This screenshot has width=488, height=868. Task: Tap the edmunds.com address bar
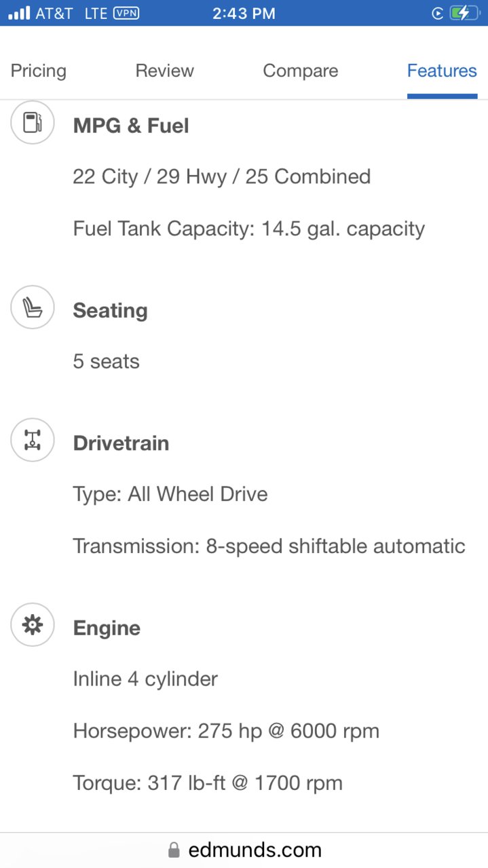[x=244, y=850]
